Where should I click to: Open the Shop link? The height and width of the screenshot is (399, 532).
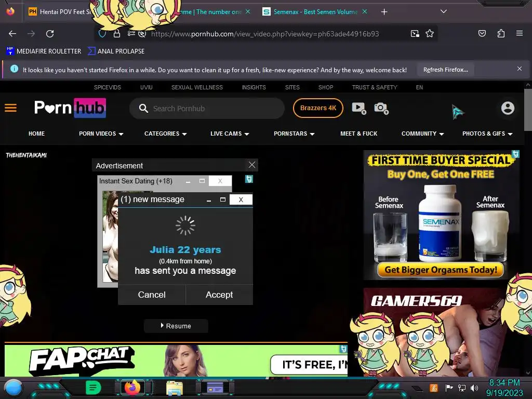click(326, 87)
